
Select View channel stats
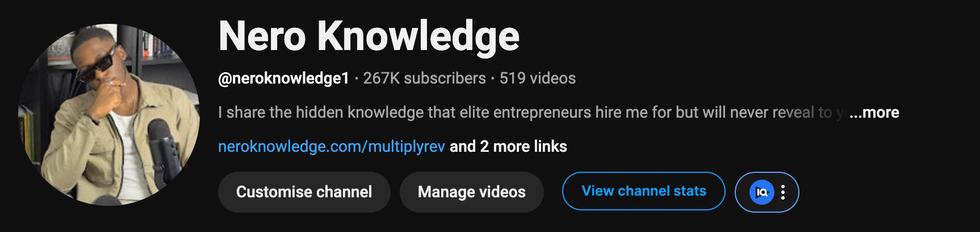pyautogui.click(x=644, y=191)
